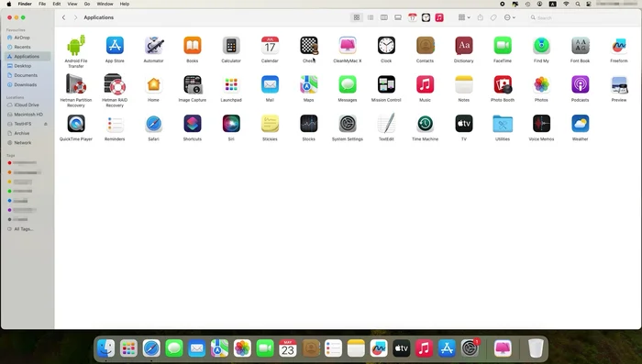Image resolution: width=642 pixels, height=364 pixels.
Task: Eject the TestHFS volume in sidebar
Action: click(x=46, y=124)
